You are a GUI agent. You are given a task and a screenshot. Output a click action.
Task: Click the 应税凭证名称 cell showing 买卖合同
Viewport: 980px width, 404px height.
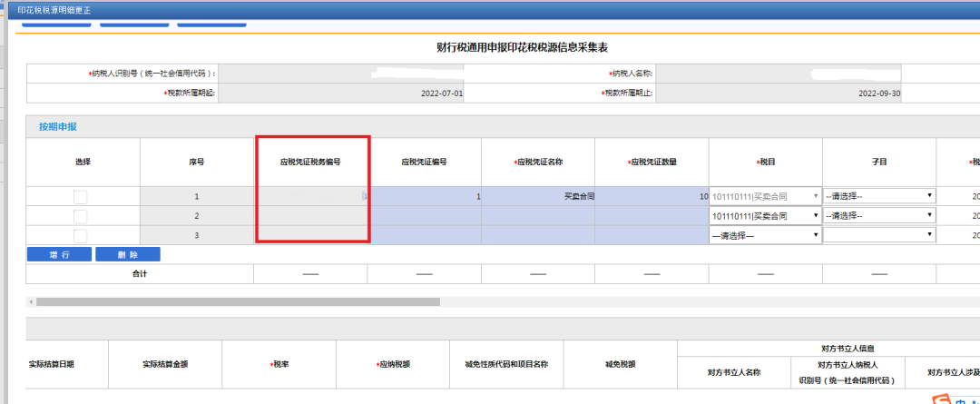(538, 196)
